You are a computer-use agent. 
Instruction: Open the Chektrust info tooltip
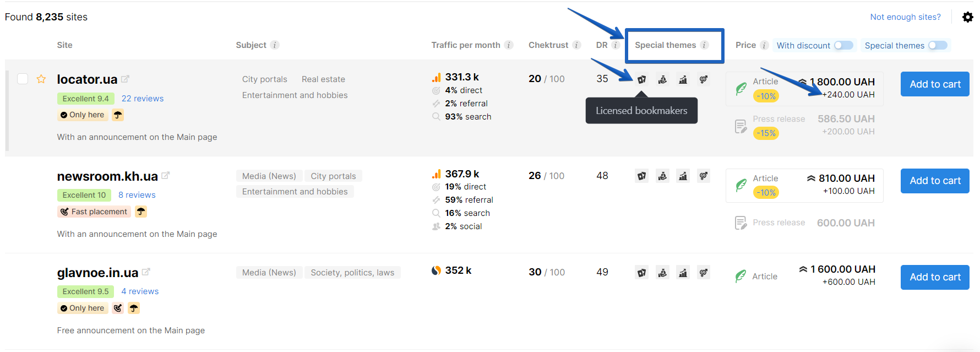coord(576,45)
